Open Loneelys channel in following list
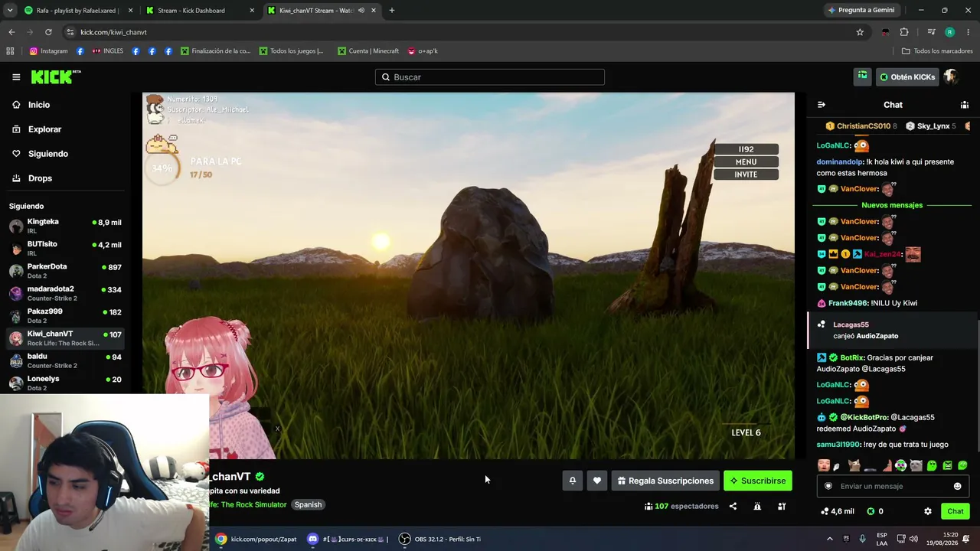Screen dimensions: 980x551 (65, 383)
